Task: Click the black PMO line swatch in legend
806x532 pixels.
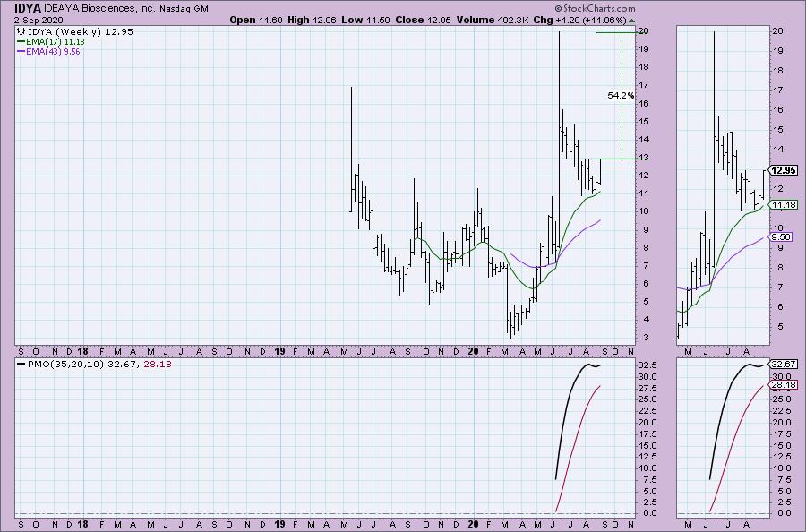Action: pyautogui.click(x=21, y=364)
